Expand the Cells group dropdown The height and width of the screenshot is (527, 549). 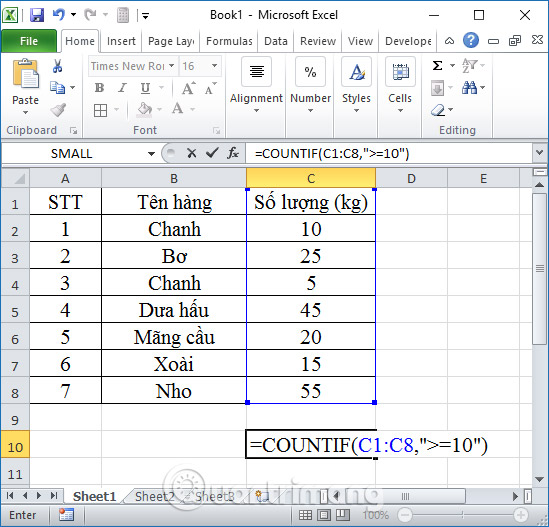[x=400, y=111]
